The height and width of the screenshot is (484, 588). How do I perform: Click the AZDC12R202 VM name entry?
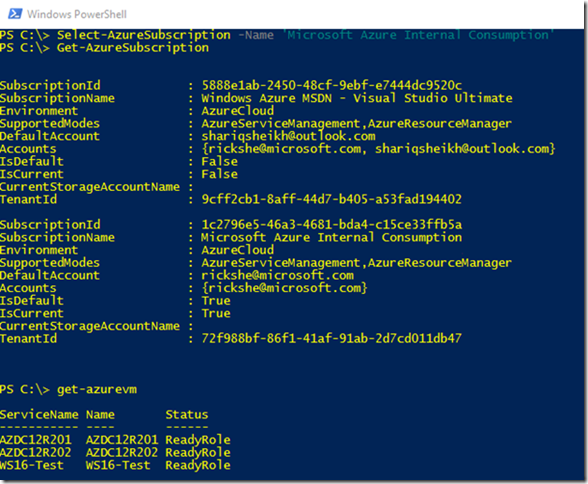tap(122, 453)
